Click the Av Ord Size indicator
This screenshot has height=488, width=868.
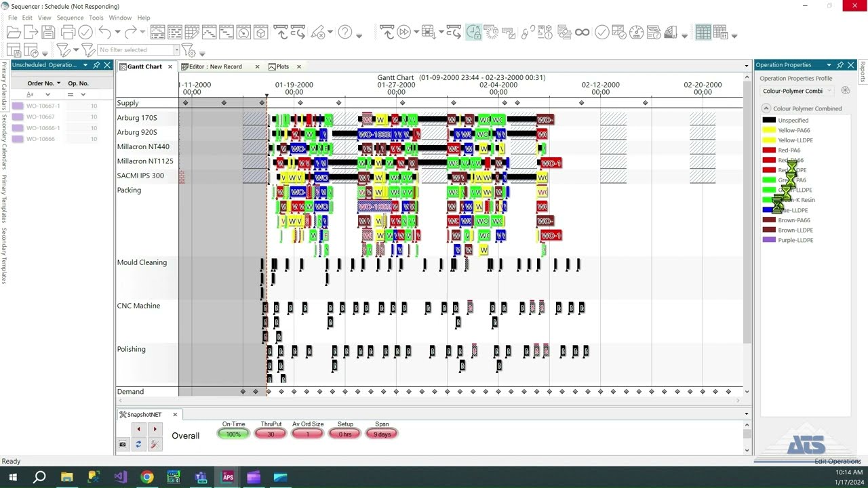tap(308, 434)
